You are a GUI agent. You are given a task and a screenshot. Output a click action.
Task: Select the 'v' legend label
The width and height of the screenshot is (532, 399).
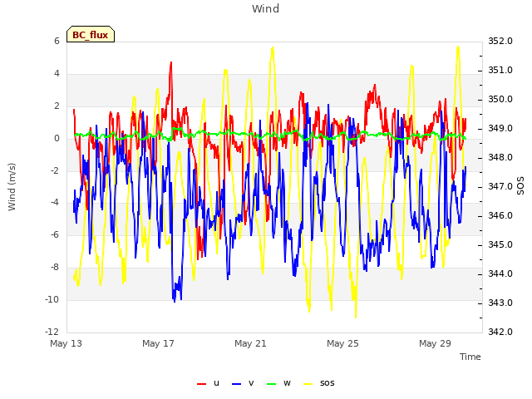pos(251,383)
